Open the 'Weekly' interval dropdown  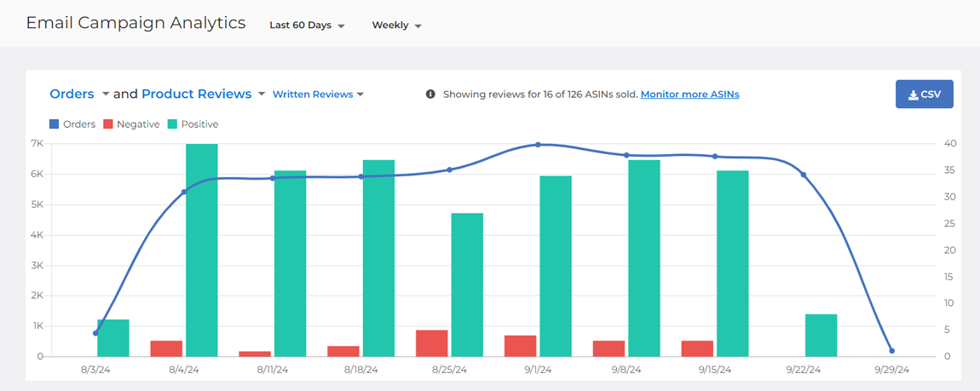click(396, 26)
